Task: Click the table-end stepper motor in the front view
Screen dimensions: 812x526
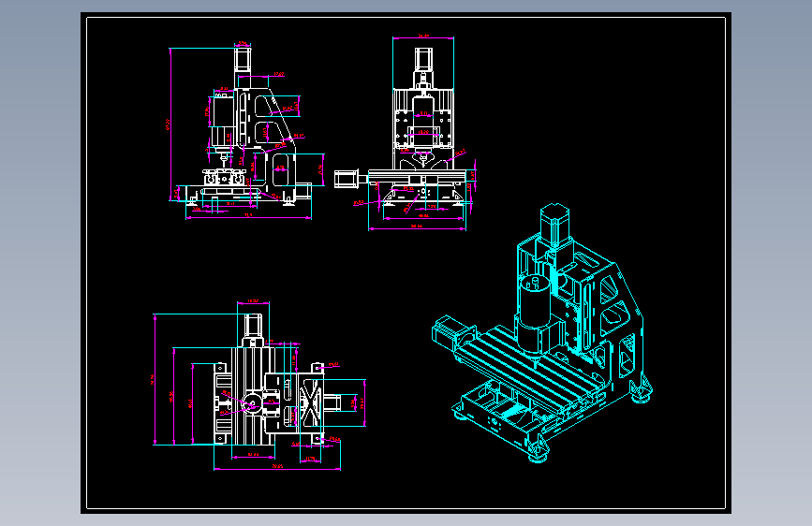Action: pyautogui.click(x=347, y=179)
